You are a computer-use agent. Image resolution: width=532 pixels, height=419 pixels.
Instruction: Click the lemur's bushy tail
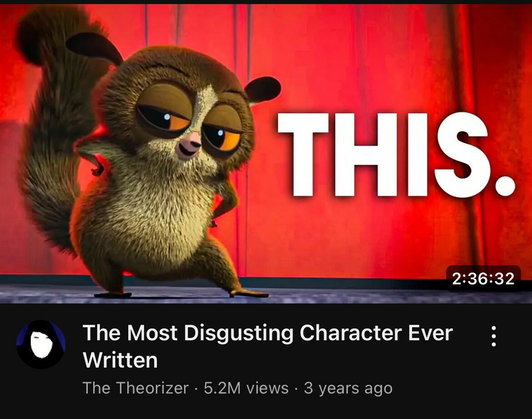click(x=51, y=129)
